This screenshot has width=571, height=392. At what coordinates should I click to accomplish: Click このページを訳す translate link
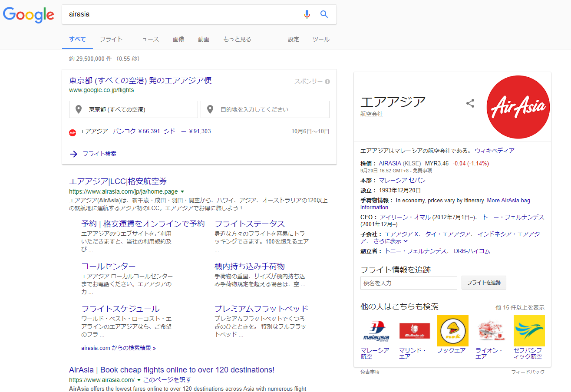167,380
